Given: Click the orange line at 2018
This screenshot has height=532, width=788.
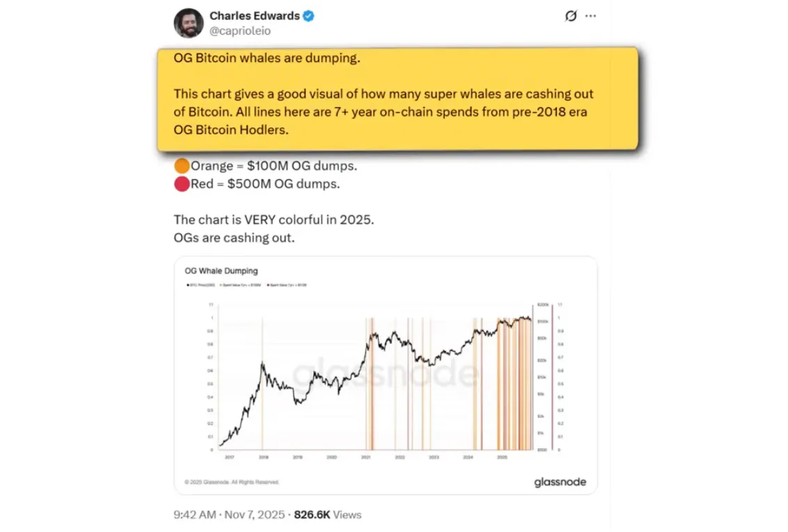Looking at the screenshot, I should (x=262, y=383).
